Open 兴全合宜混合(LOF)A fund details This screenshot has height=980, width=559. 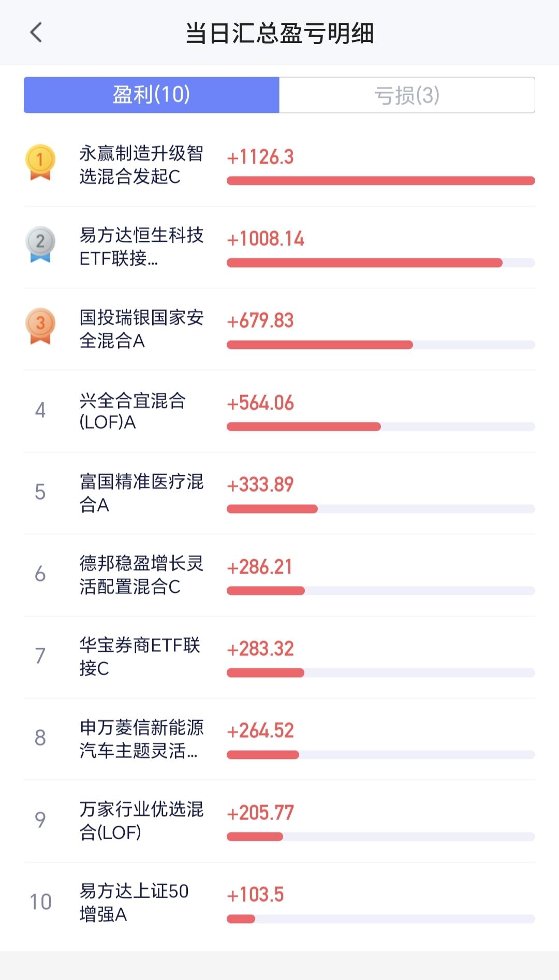click(279, 411)
